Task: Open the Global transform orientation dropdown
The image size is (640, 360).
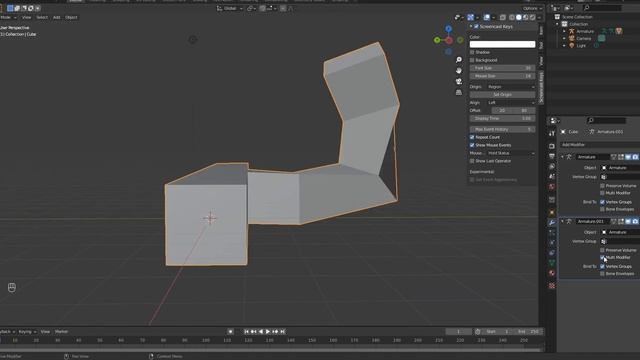Action: point(230,8)
